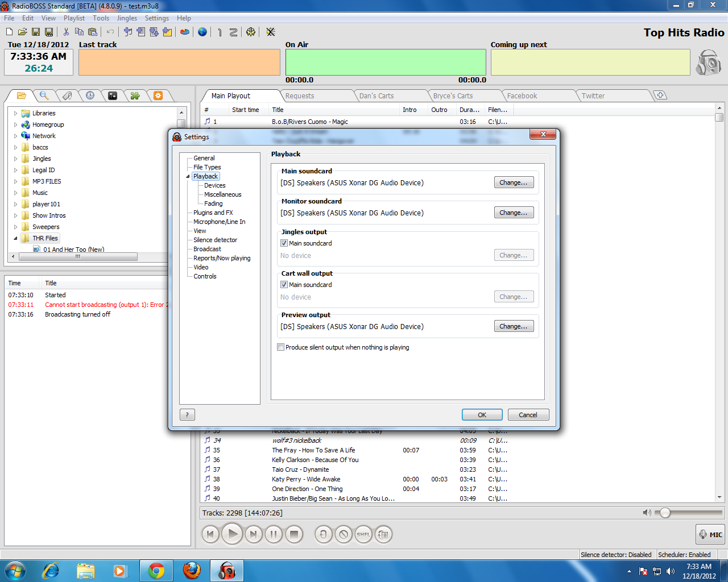
Task: Expand the Sweepers folder
Action: 15,227
